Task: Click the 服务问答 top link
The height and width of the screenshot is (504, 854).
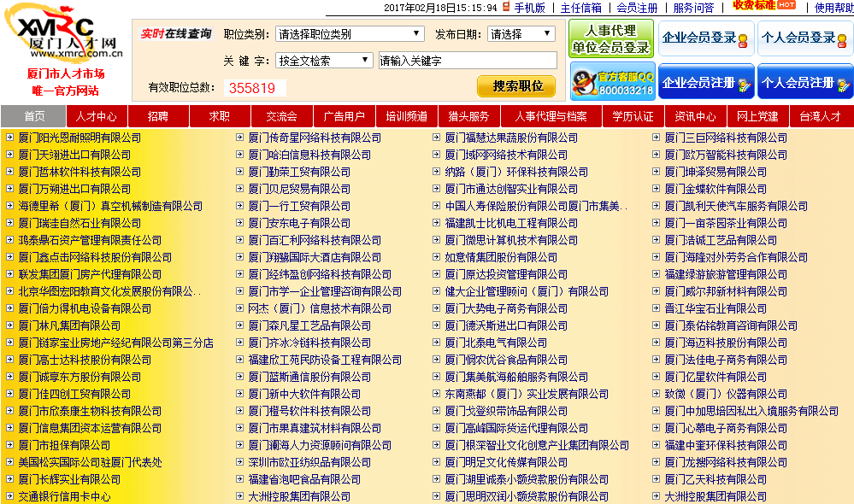Action: point(693,8)
